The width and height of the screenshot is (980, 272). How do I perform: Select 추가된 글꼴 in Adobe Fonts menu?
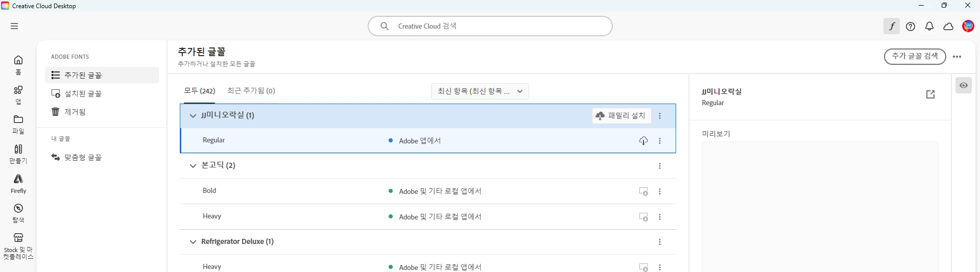102,75
